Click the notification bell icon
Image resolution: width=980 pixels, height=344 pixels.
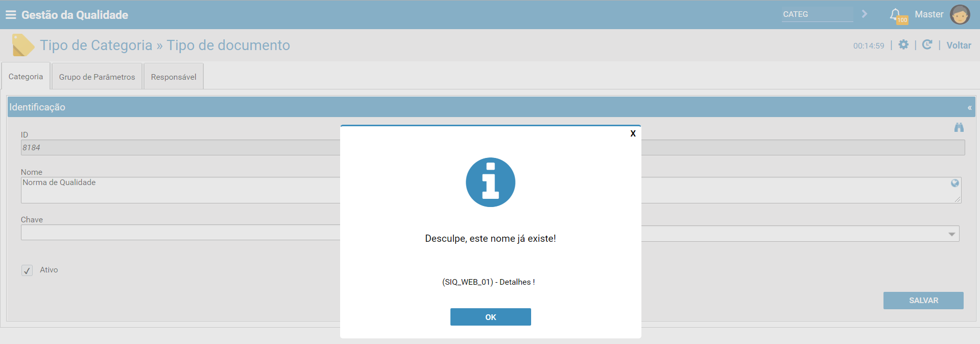click(x=895, y=14)
